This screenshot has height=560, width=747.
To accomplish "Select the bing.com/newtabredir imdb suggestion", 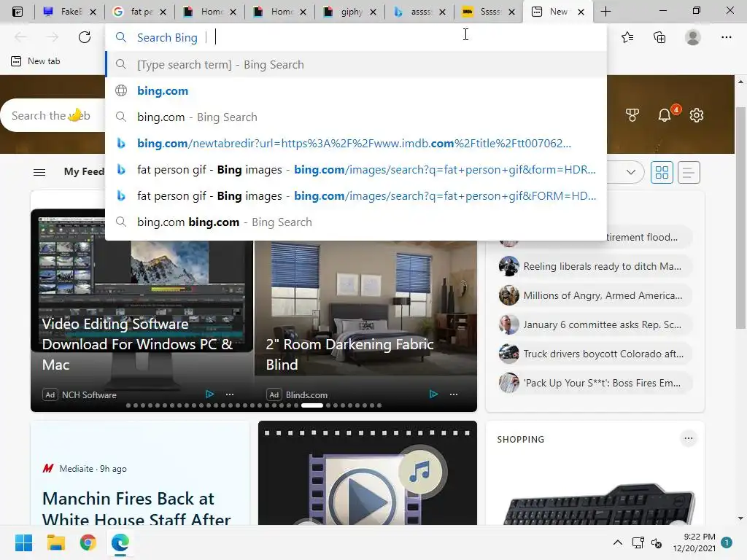I will point(356,143).
